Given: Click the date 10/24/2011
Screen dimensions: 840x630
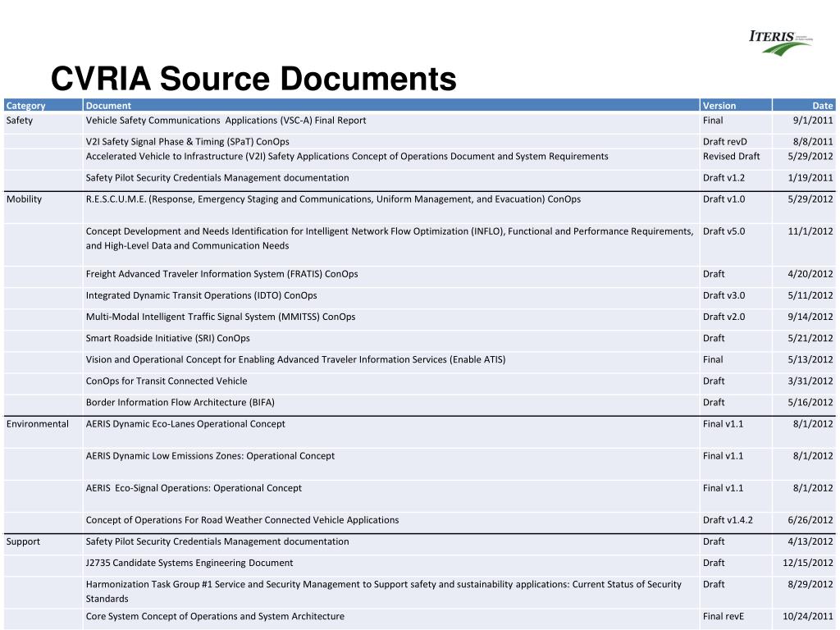Looking at the screenshot, I should coord(807,617).
